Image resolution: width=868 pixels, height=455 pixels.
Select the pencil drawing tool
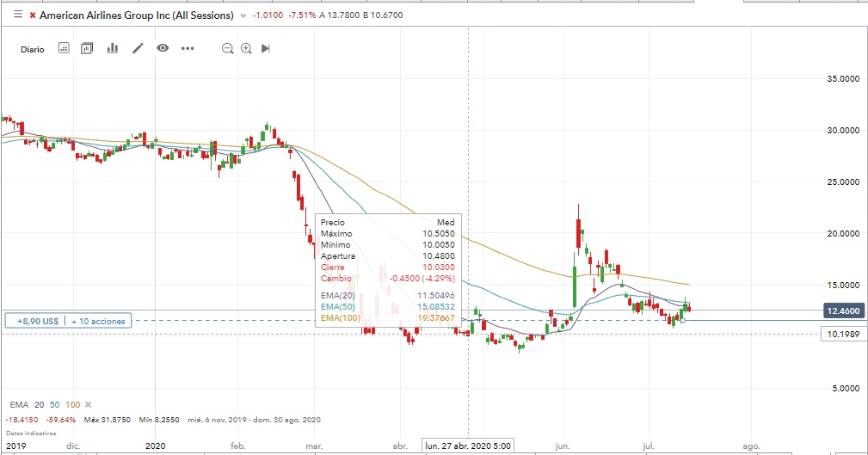(138, 48)
